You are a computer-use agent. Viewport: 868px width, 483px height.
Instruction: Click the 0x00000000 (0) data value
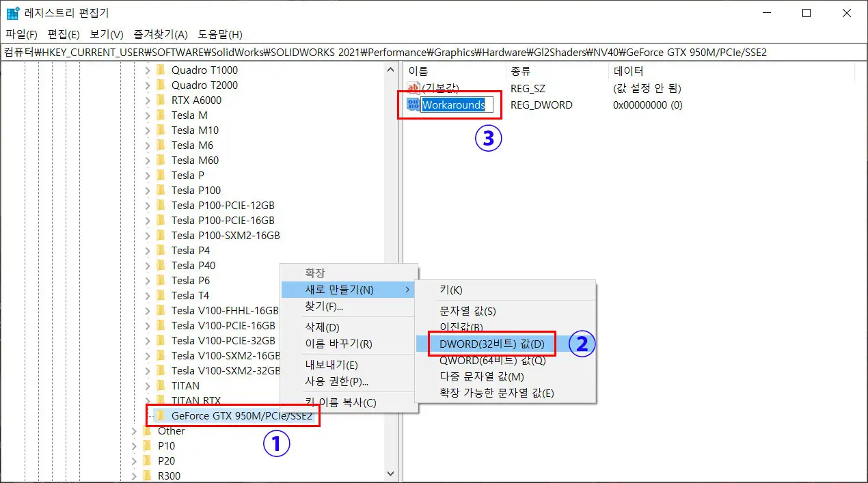648,105
